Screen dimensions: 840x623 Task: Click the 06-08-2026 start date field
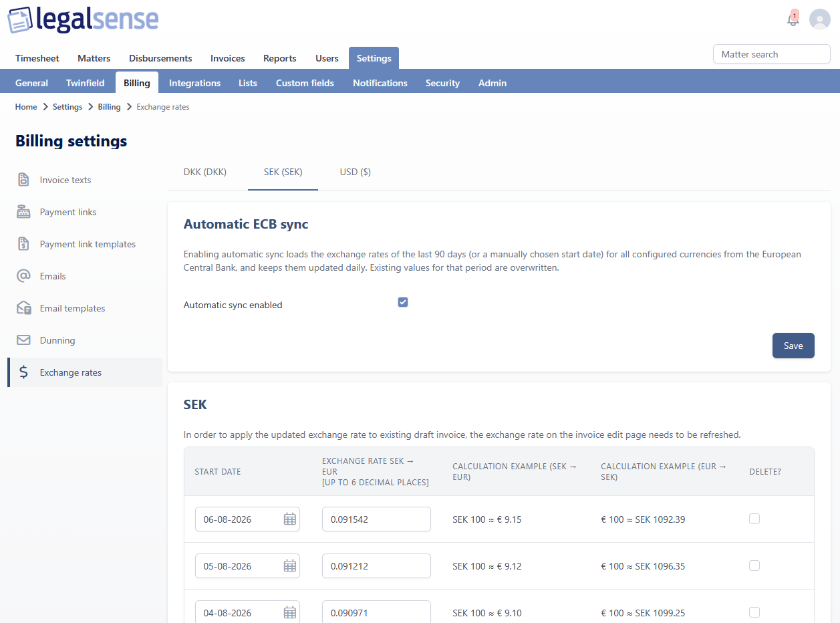coord(247,519)
